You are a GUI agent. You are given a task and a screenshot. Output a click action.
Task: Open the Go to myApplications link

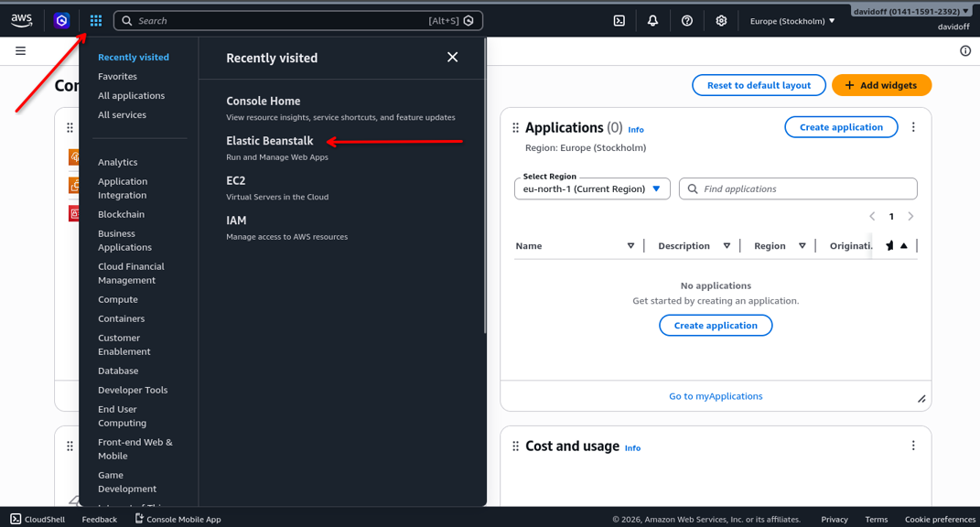click(x=716, y=395)
